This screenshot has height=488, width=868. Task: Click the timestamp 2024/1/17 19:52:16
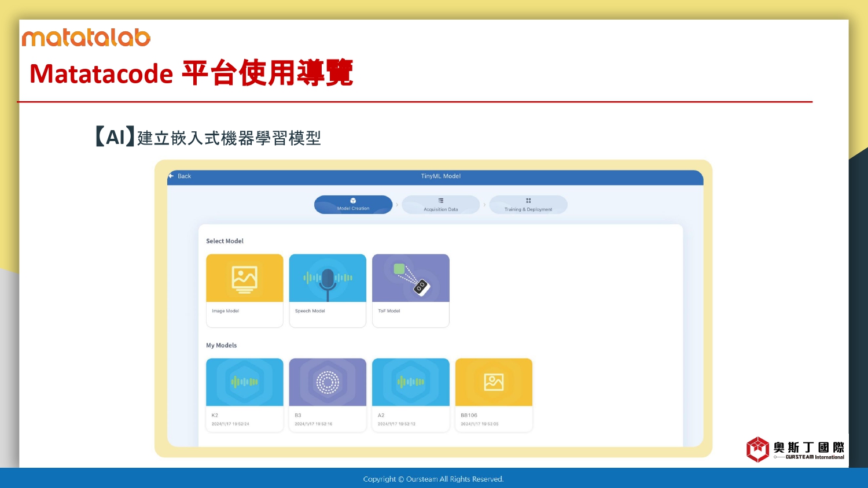(313, 424)
